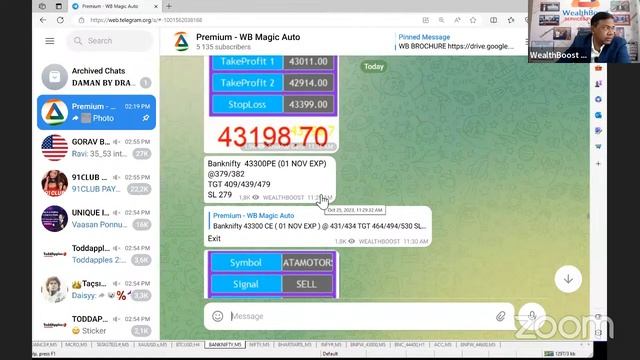
Task: Click the 27K unread badge on GORAV chat
Action: pyautogui.click(x=142, y=154)
